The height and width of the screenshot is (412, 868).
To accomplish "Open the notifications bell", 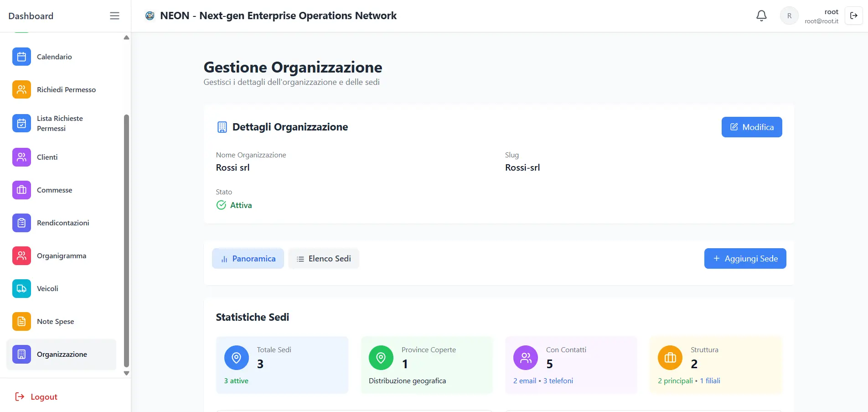I will tap(760, 15).
